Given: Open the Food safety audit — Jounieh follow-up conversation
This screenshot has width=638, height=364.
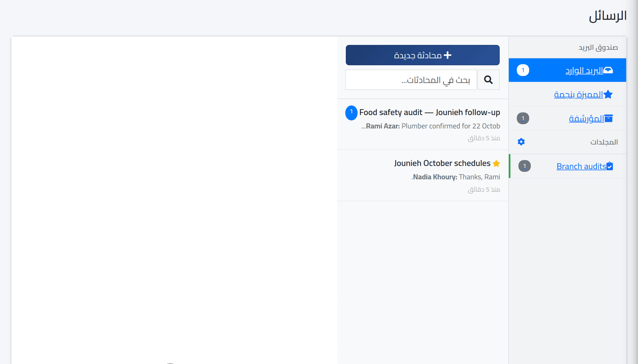Looking at the screenshot, I should [423, 124].
